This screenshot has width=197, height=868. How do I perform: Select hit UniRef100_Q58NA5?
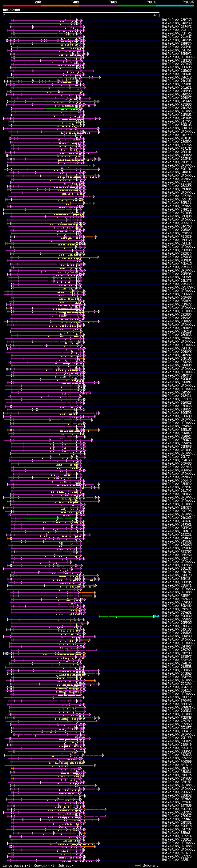click(x=177, y=189)
